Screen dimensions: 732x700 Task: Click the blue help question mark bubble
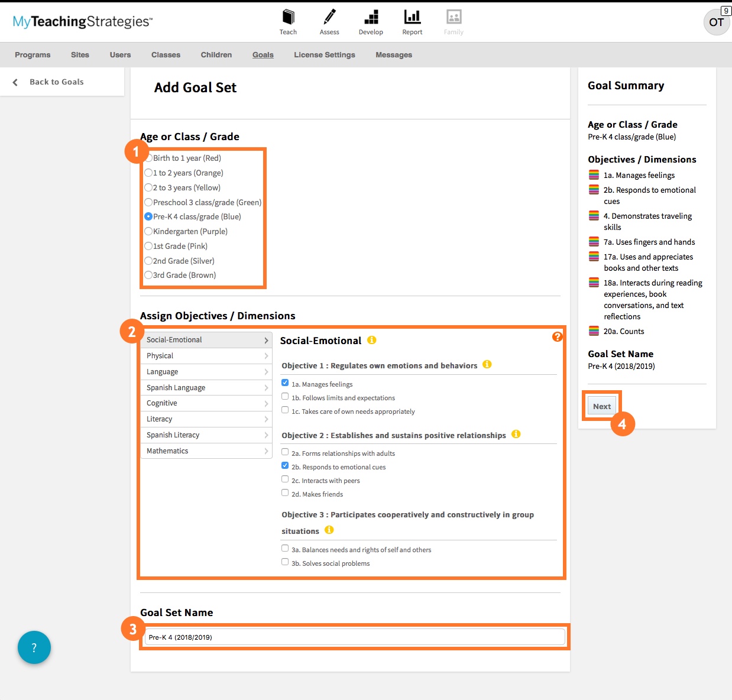pyautogui.click(x=34, y=647)
